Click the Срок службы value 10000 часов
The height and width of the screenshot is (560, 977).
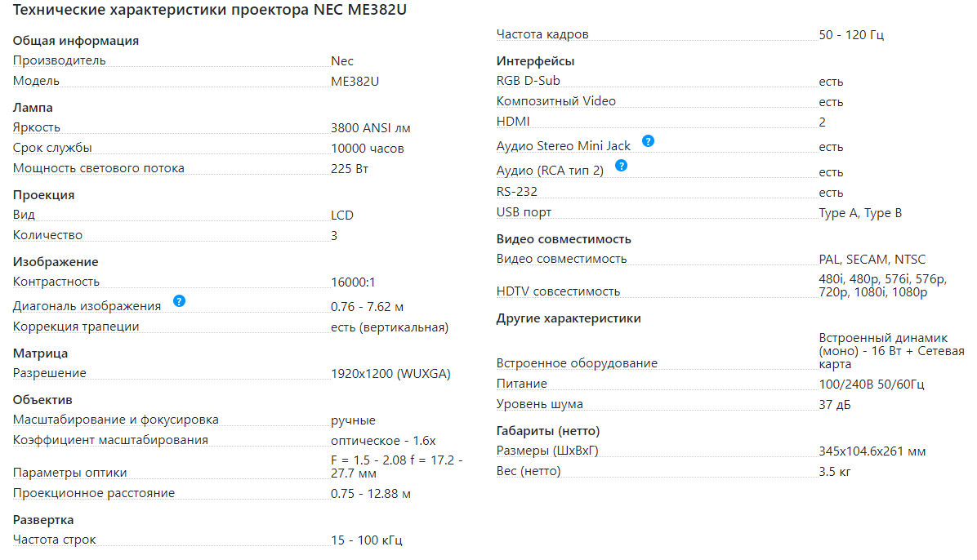point(368,149)
